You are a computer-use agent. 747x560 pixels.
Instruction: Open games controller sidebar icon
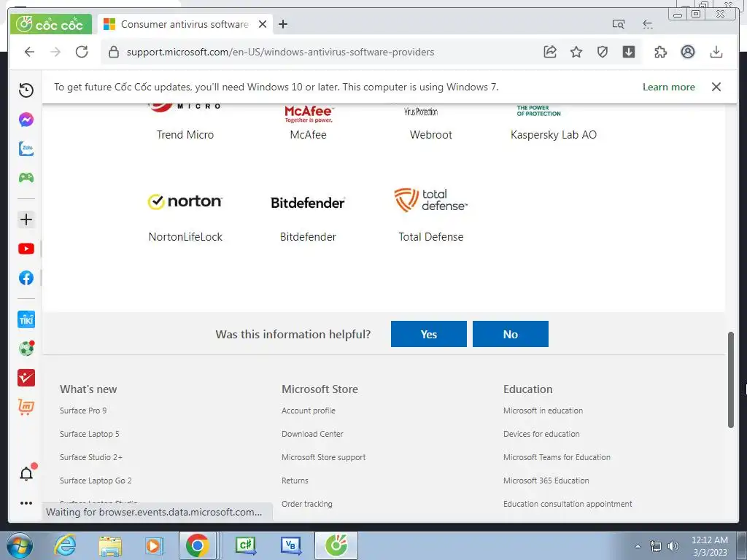pos(26,178)
